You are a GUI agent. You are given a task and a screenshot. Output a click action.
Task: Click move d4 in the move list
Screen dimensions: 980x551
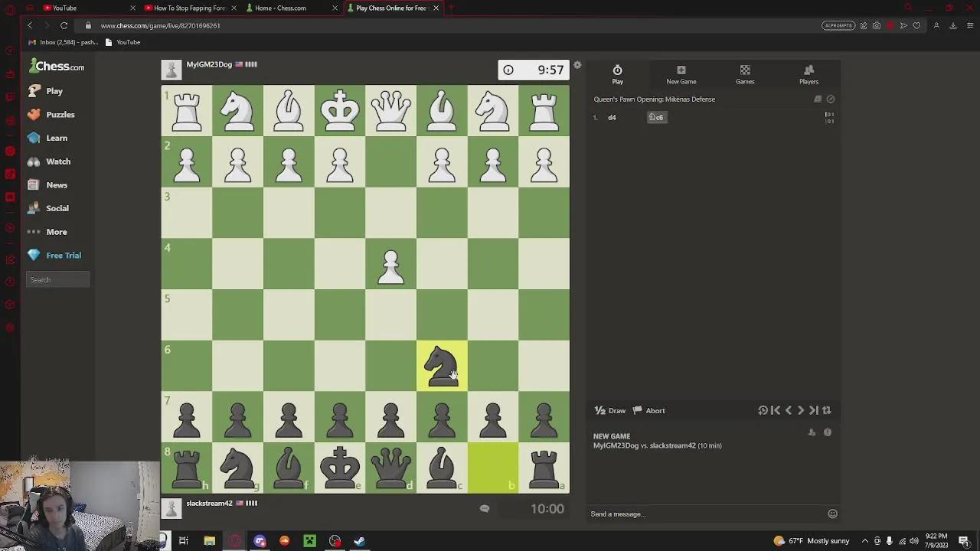point(612,117)
